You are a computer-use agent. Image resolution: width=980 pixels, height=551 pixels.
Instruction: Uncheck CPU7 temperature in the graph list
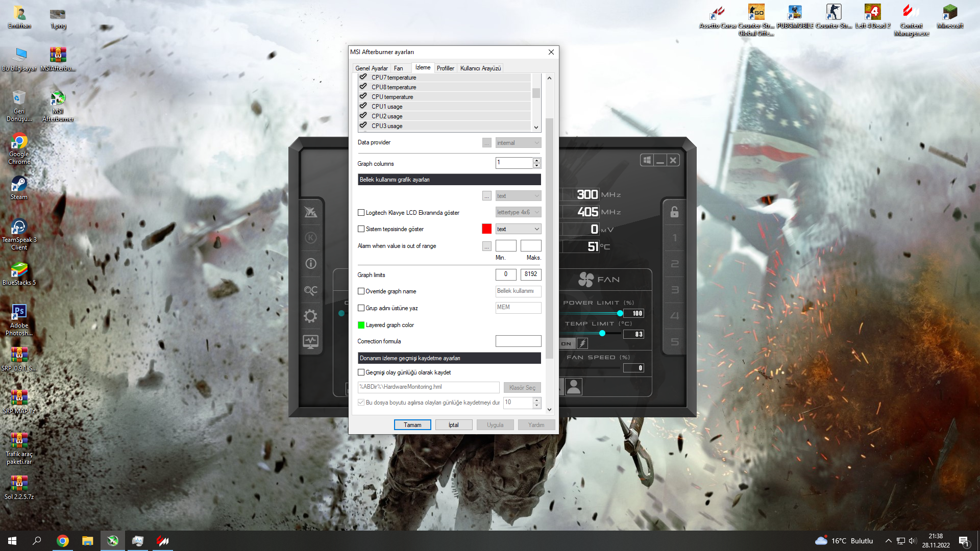pyautogui.click(x=363, y=77)
